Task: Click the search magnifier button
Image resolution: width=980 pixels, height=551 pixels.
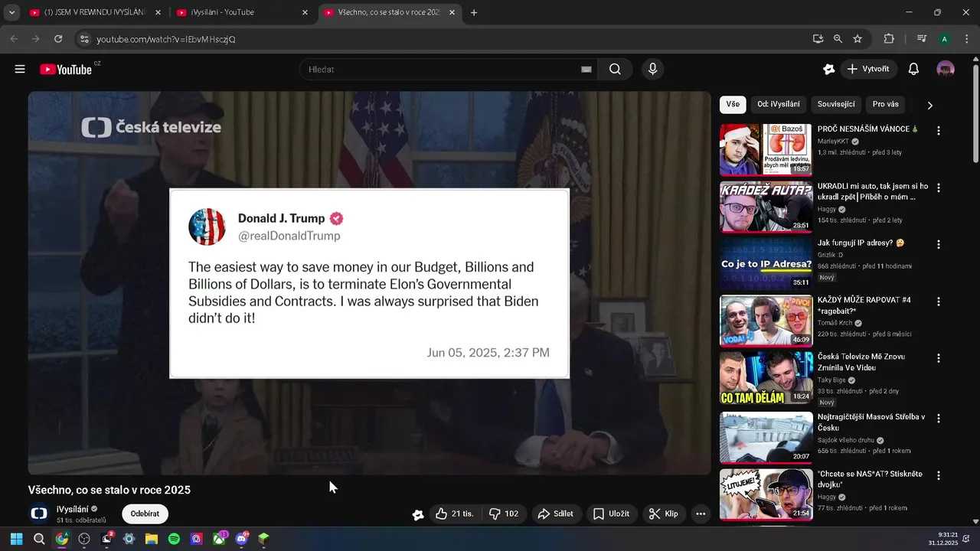Action: [615, 69]
